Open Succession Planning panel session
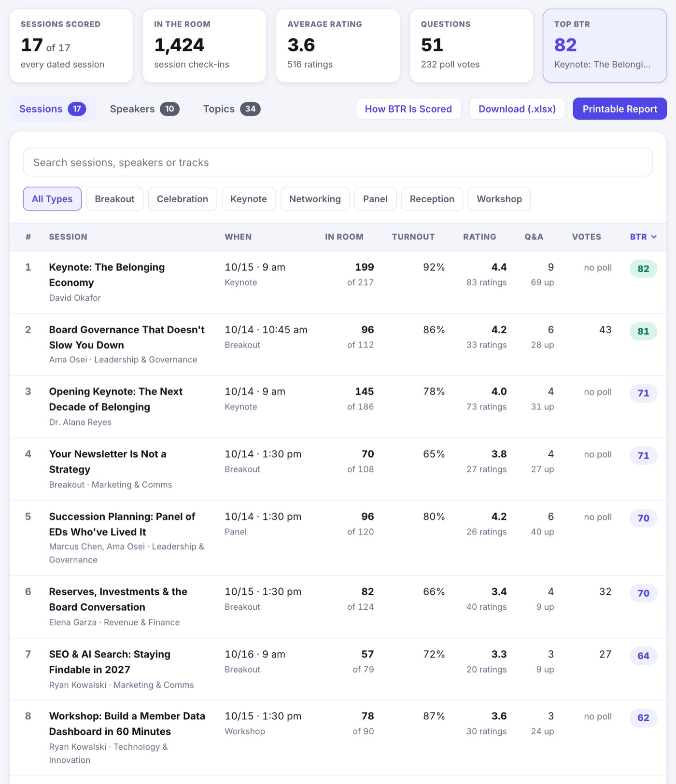The image size is (676, 784). coord(122,524)
